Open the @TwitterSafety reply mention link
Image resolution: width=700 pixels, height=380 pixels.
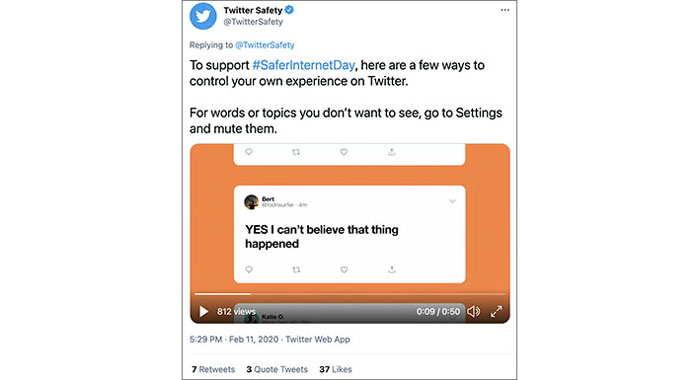pos(265,45)
